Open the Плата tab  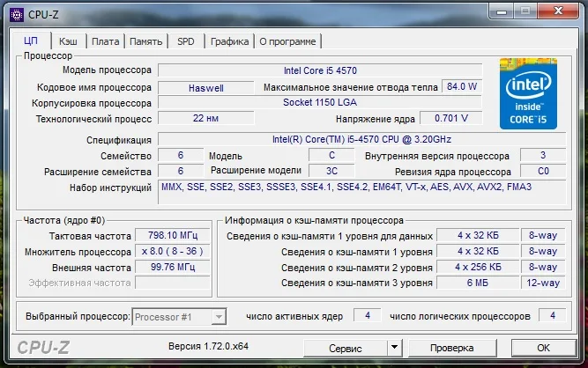106,41
